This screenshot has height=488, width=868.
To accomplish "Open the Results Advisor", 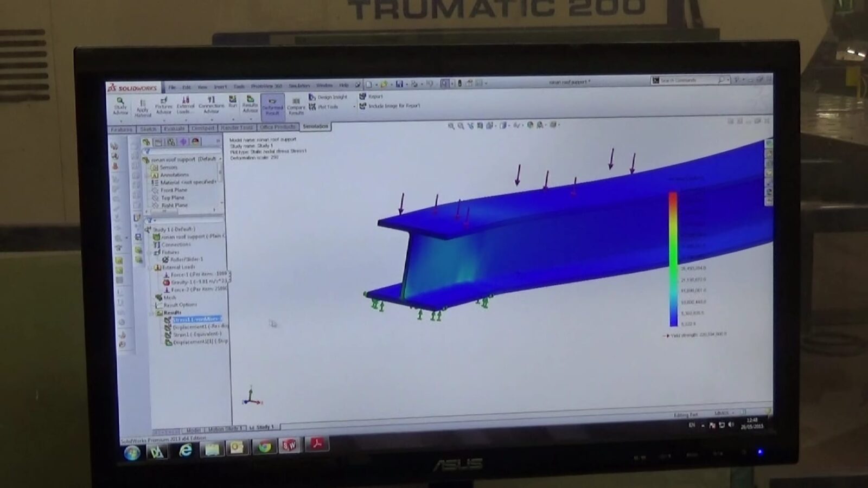I will [x=250, y=104].
